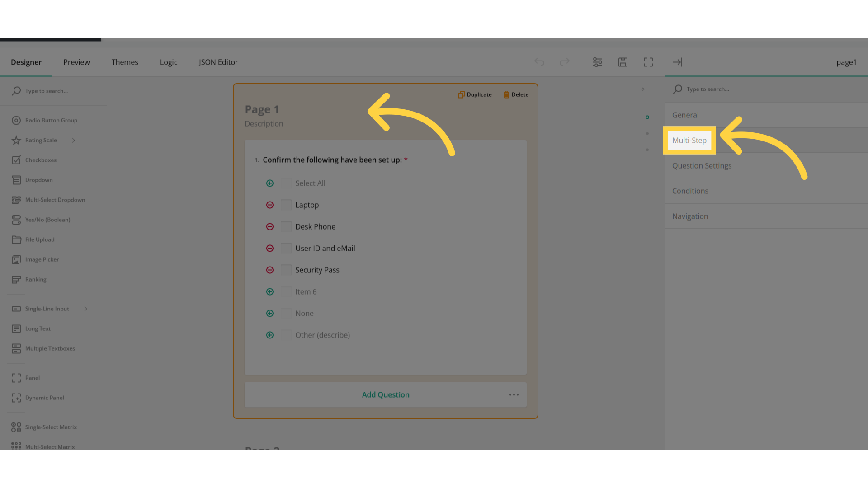Expand Rating Scale subtypes chevron

[x=74, y=140]
